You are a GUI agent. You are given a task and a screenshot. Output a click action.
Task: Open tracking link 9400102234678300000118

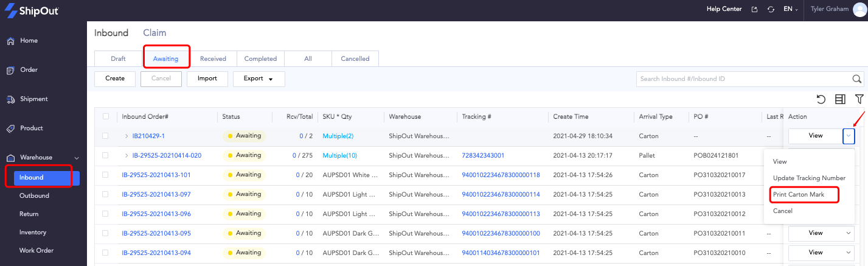click(501, 175)
